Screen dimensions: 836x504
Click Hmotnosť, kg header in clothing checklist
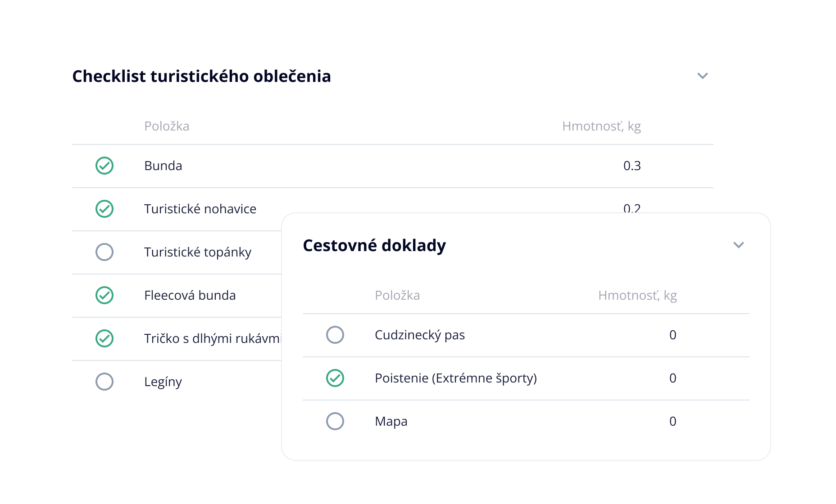click(601, 126)
